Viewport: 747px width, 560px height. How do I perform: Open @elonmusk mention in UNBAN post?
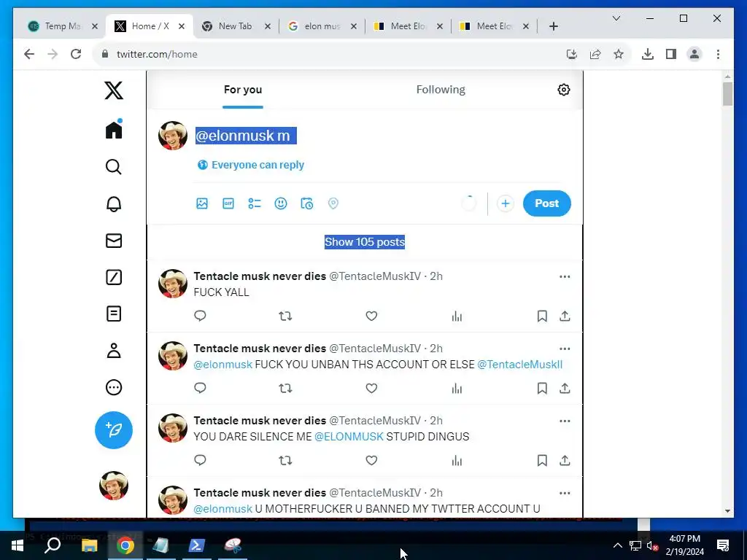[x=223, y=365]
